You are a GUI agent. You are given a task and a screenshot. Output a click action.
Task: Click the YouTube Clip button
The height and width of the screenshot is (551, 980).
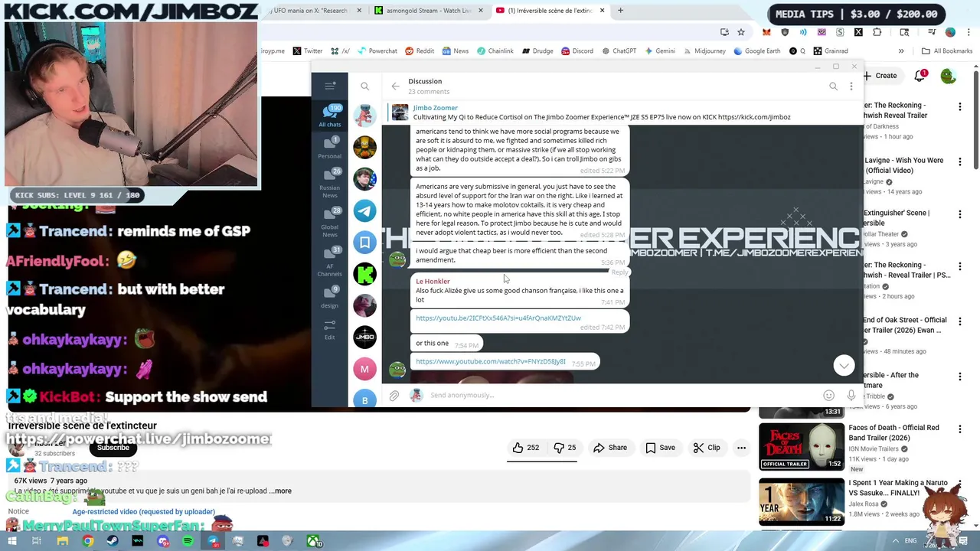point(707,448)
